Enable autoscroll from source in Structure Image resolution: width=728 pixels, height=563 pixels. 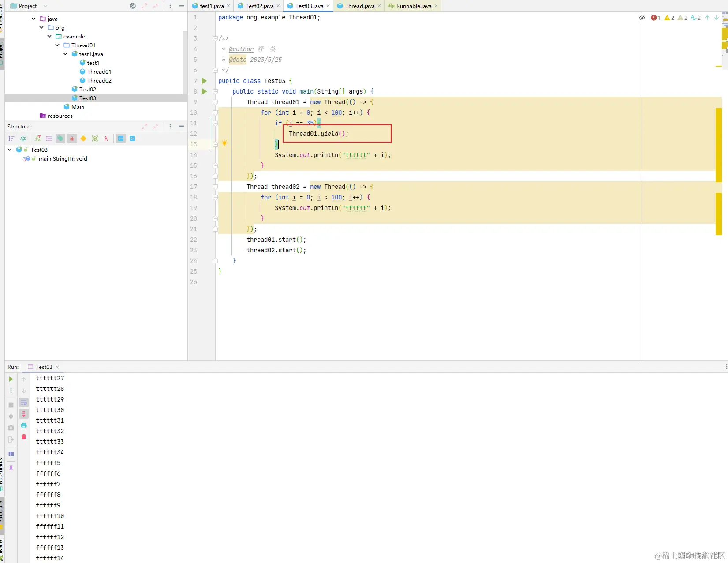(x=132, y=139)
